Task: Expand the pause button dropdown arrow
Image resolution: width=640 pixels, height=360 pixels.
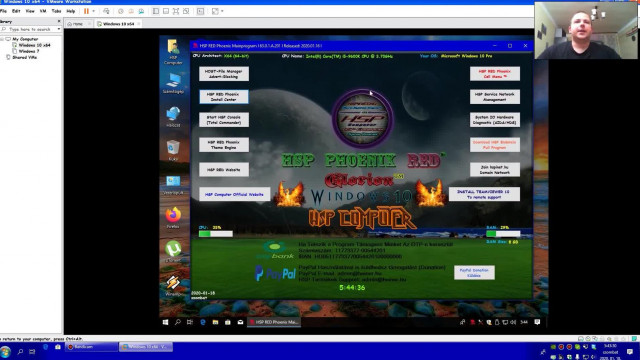Action: coord(93,11)
